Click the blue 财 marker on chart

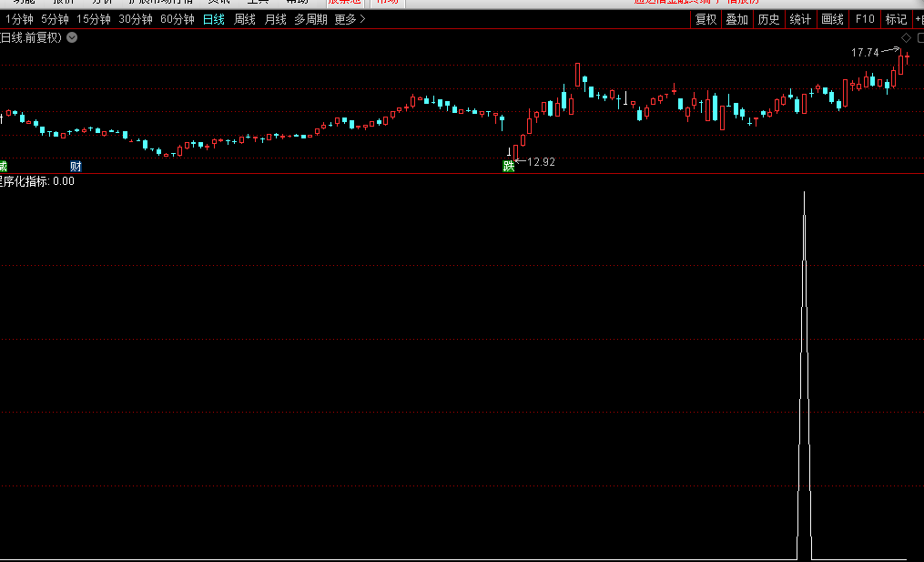[x=76, y=166]
